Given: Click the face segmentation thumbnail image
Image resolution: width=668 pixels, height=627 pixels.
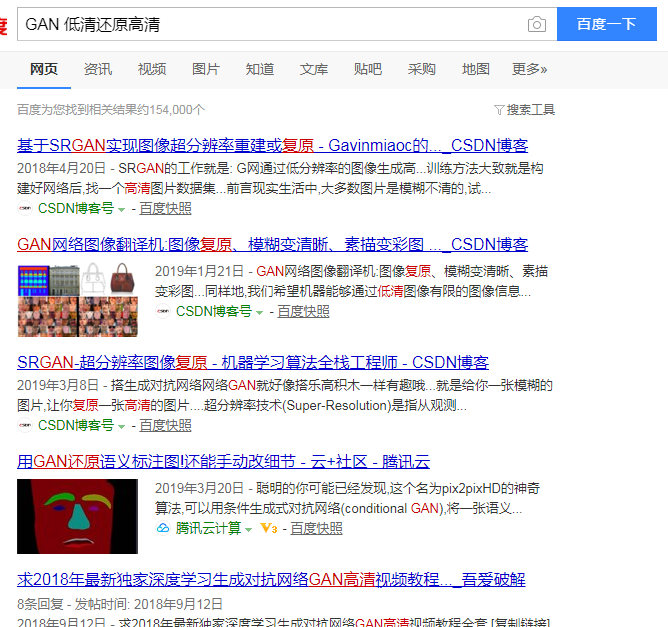Looking at the screenshot, I should pyautogui.click(x=78, y=516).
